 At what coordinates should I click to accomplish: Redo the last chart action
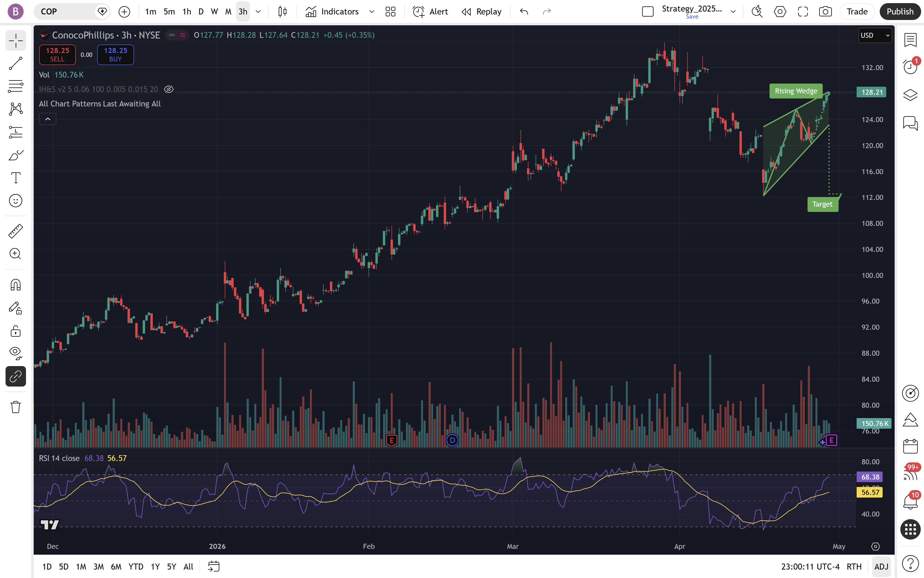[x=547, y=12]
